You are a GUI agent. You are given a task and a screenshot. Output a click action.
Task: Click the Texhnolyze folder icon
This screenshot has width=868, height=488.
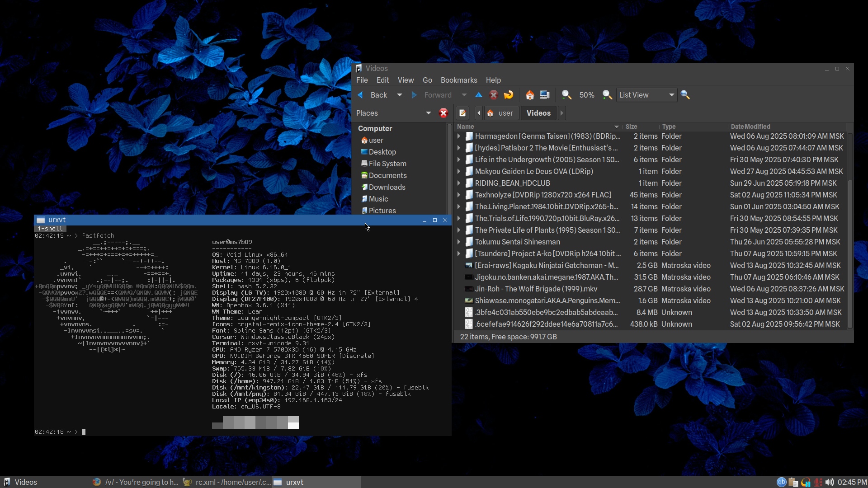pos(469,195)
